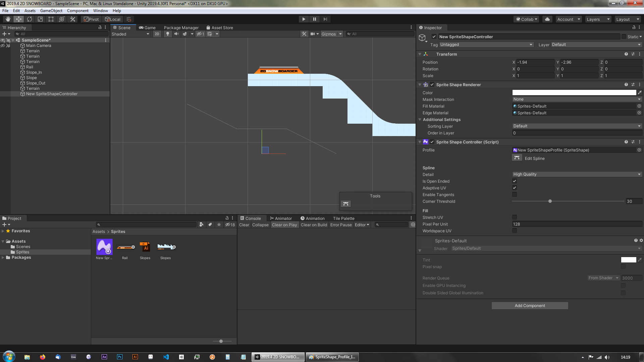
Task: Toggle scene audio speaker icon
Action: [x=176, y=34]
